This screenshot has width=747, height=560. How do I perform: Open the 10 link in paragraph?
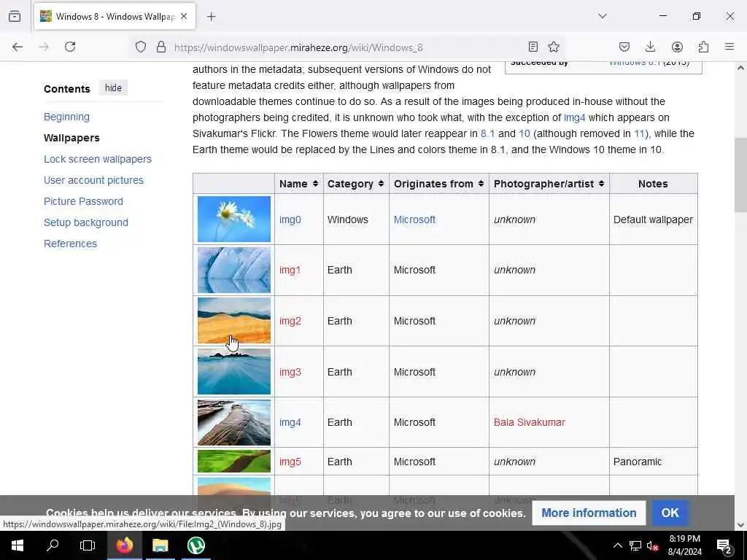pos(524,134)
